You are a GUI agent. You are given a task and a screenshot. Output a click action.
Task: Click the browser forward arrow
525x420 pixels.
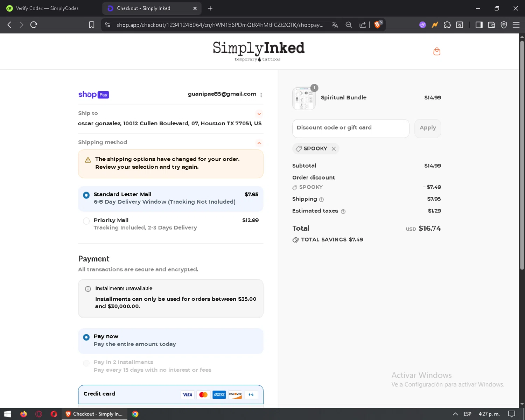pos(21,24)
